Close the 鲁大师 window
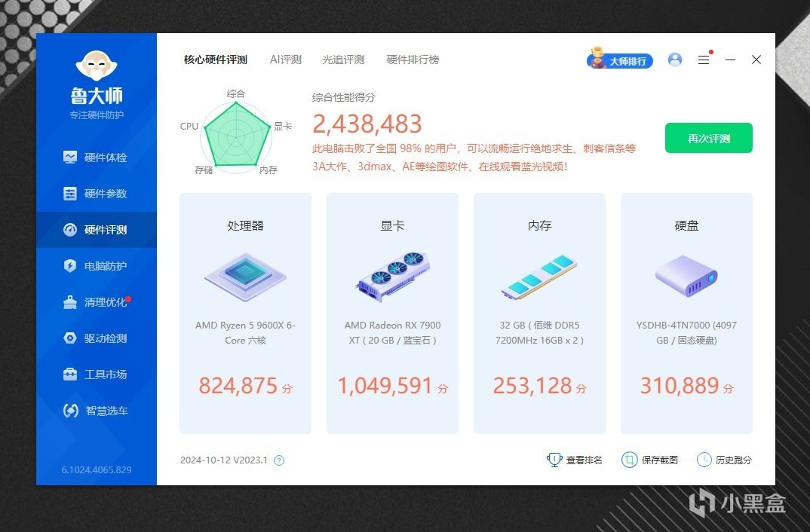 coord(756,60)
